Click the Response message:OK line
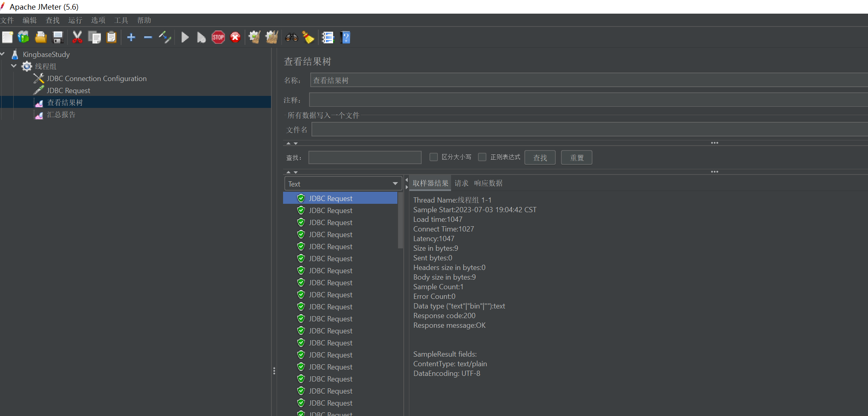This screenshot has height=416, width=868. pyautogui.click(x=449, y=325)
